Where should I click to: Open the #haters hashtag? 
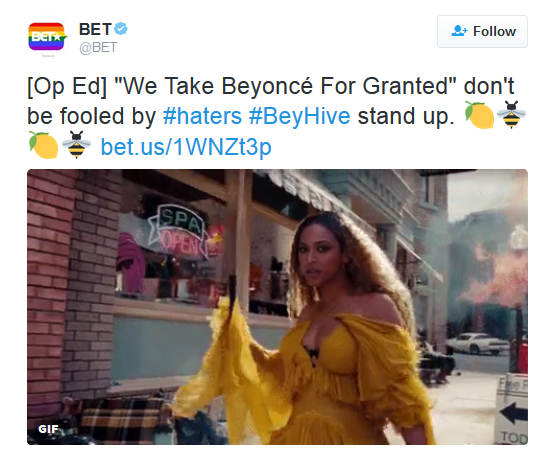pyautogui.click(x=202, y=116)
